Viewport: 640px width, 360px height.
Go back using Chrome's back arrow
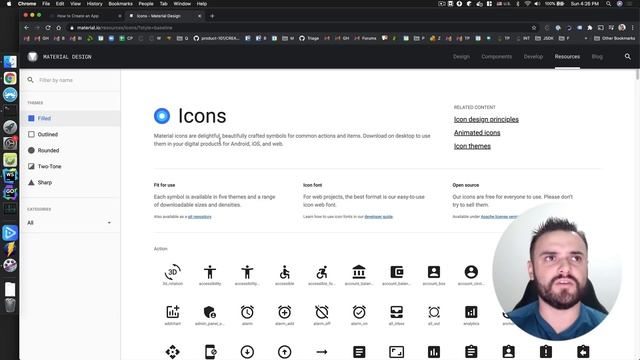(27, 28)
